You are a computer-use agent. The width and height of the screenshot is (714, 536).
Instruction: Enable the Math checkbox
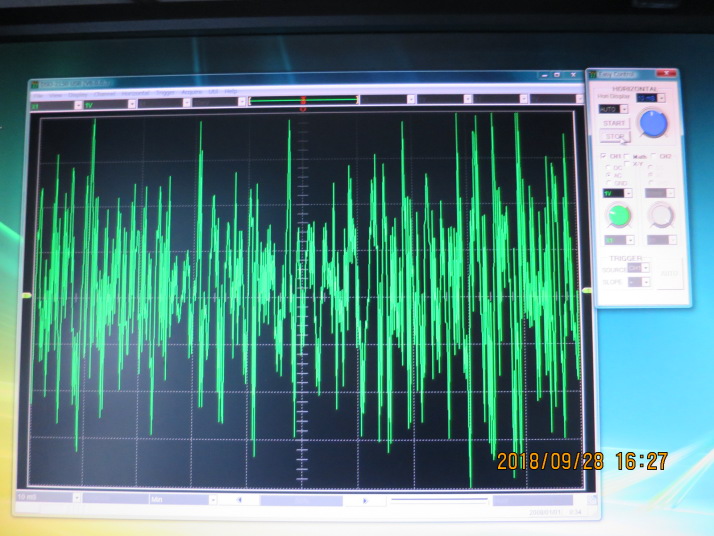click(x=628, y=157)
